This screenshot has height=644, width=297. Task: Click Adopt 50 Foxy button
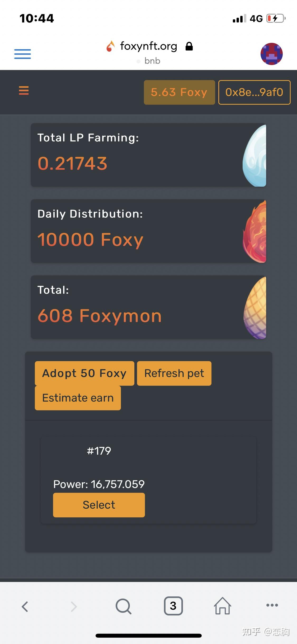(84, 373)
